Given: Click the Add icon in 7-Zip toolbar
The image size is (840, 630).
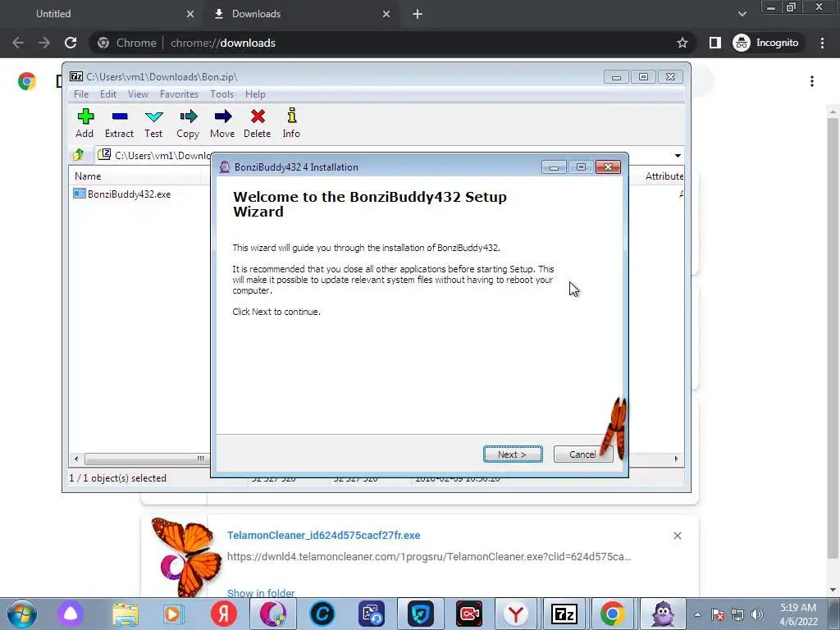Looking at the screenshot, I should [x=84, y=116].
